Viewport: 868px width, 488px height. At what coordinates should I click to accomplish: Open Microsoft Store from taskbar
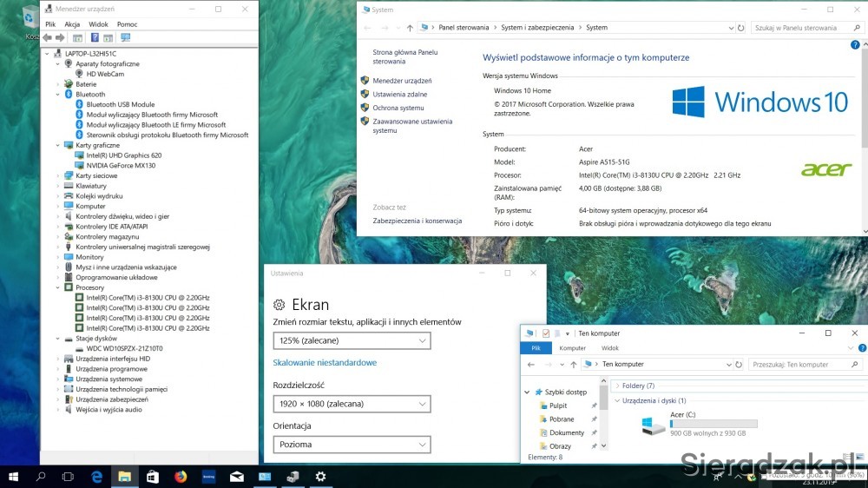[x=152, y=477]
